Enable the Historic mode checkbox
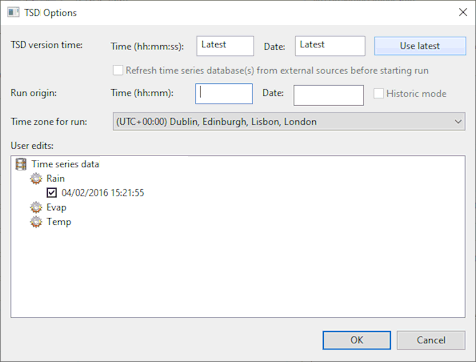 point(378,94)
